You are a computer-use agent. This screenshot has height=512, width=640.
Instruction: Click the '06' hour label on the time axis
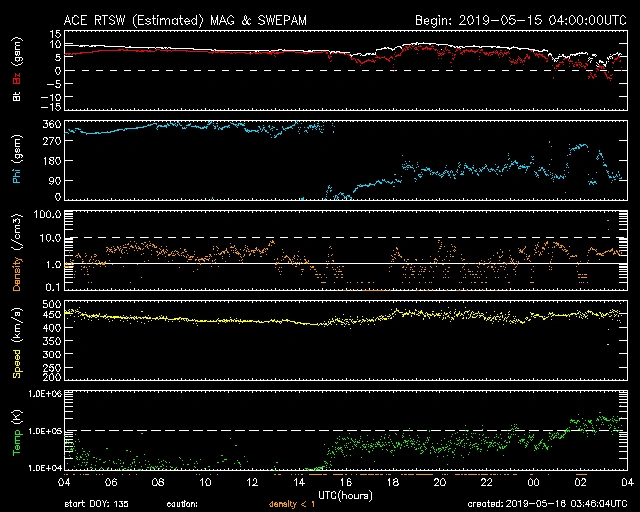(x=111, y=483)
